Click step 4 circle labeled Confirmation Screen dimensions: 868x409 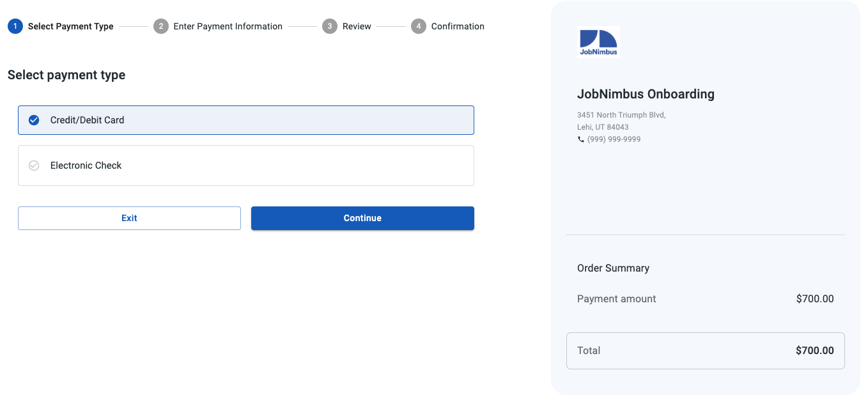pos(418,26)
